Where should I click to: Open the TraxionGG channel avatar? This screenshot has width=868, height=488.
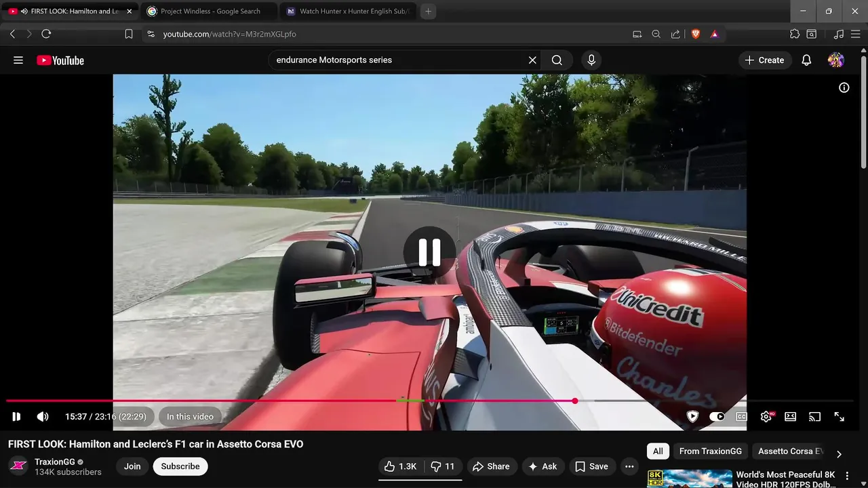(18, 466)
